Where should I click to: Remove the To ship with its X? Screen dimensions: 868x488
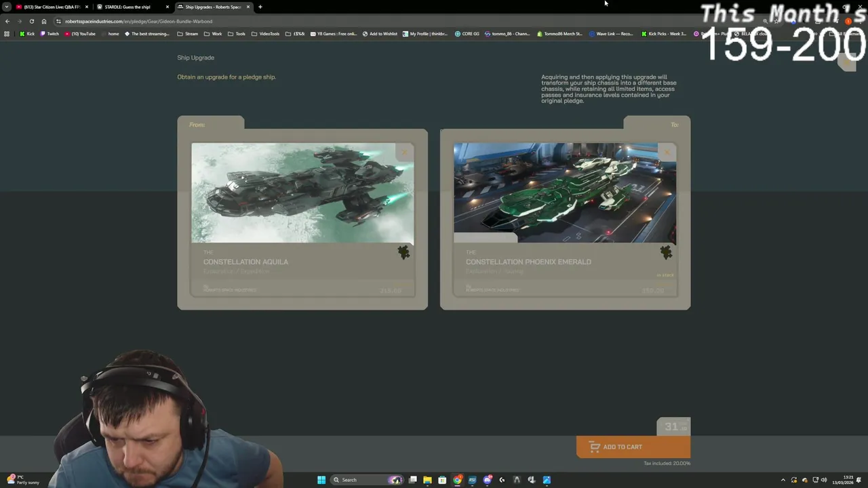[667, 152]
